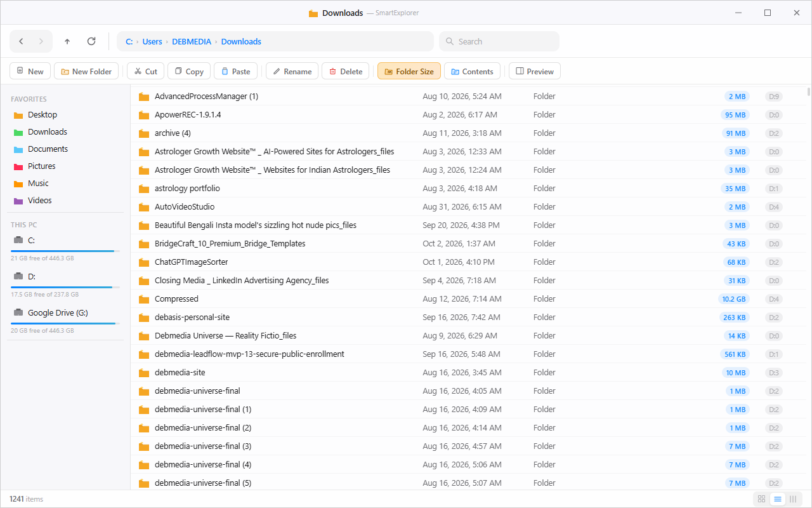Select the Compressed folder
Viewport: 812px width, 508px height.
[470, 299]
